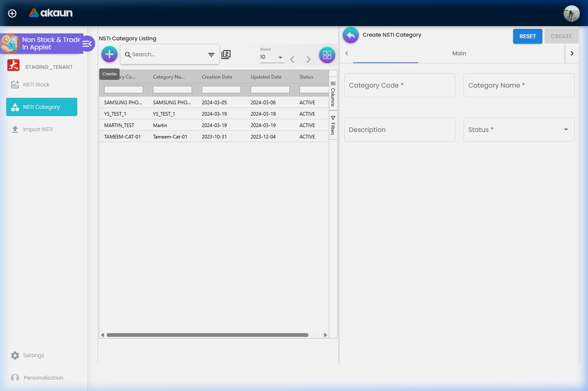Click the user profile avatar
588x391 pixels.
click(571, 13)
